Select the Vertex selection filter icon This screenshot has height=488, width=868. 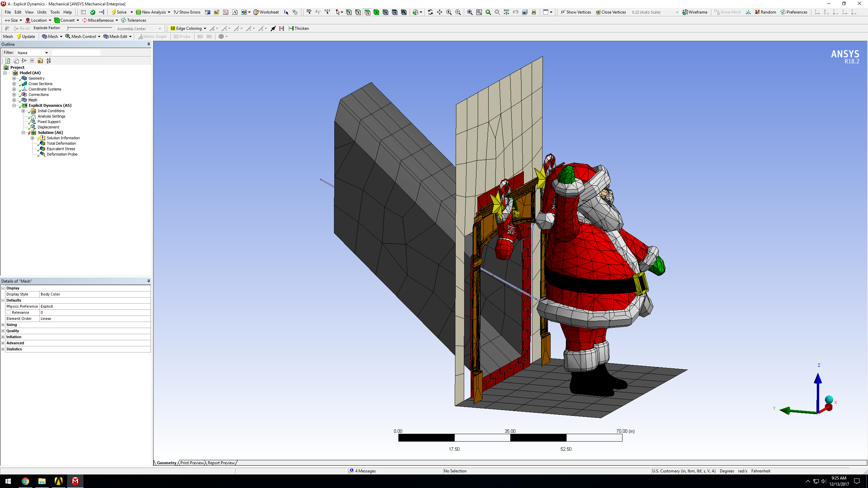(x=349, y=12)
